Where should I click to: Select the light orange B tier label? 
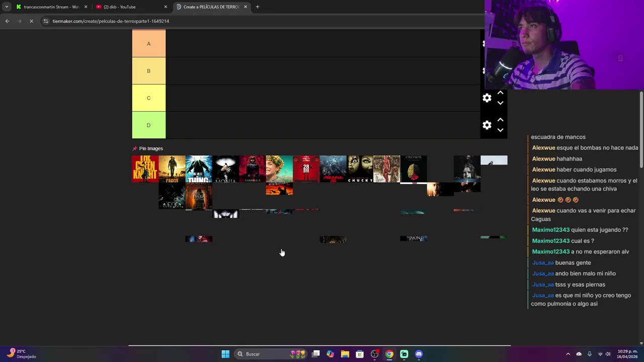click(x=148, y=71)
